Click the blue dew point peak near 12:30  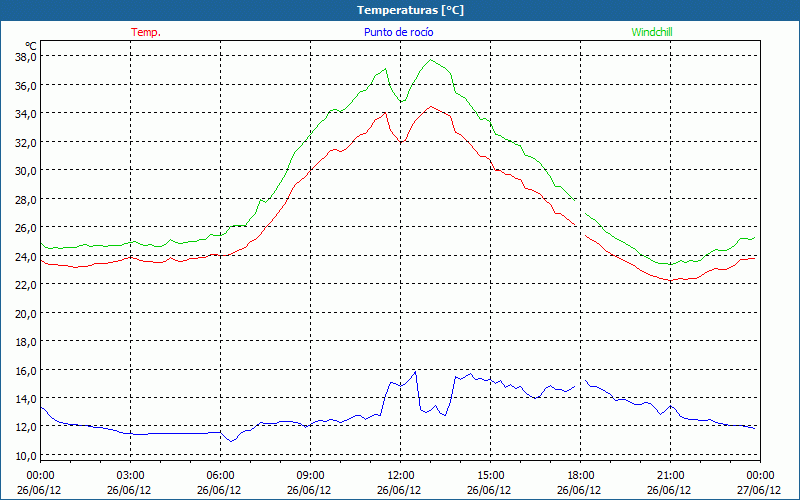pyautogui.click(x=415, y=371)
